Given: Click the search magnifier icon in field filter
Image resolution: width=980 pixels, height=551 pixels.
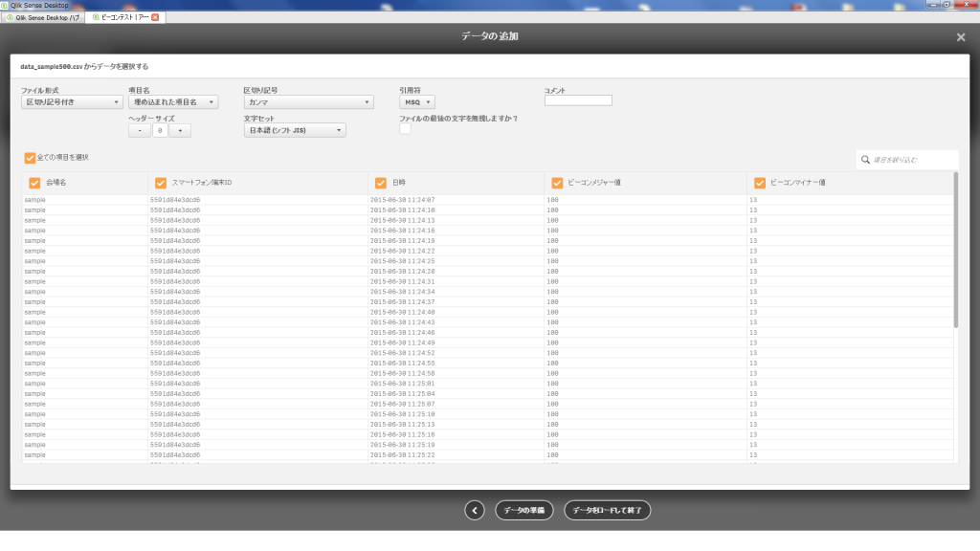Looking at the screenshot, I should pos(866,161).
